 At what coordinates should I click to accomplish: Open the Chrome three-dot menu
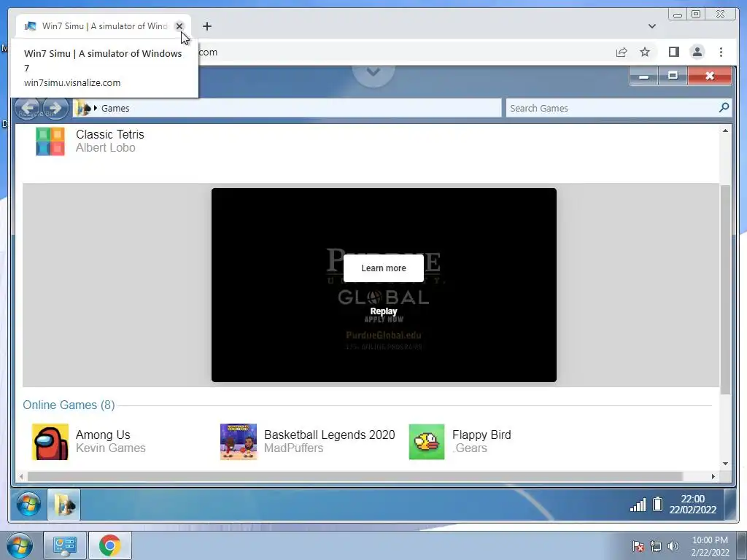(721, 52)
